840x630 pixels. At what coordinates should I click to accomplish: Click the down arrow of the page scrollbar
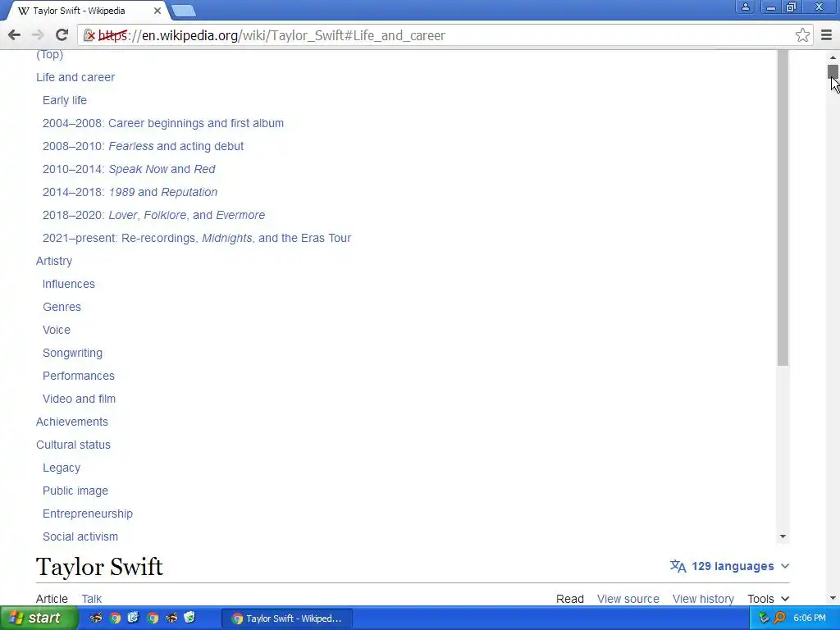833,598
